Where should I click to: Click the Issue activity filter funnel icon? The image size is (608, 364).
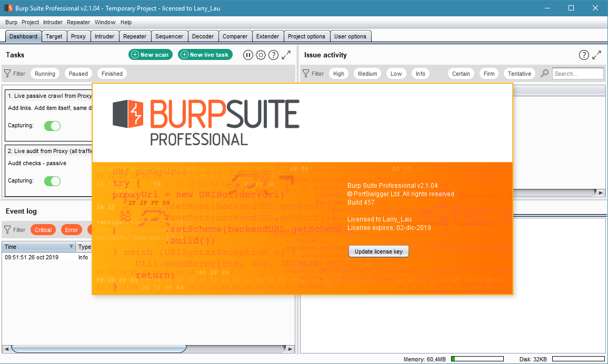[306, 74]
